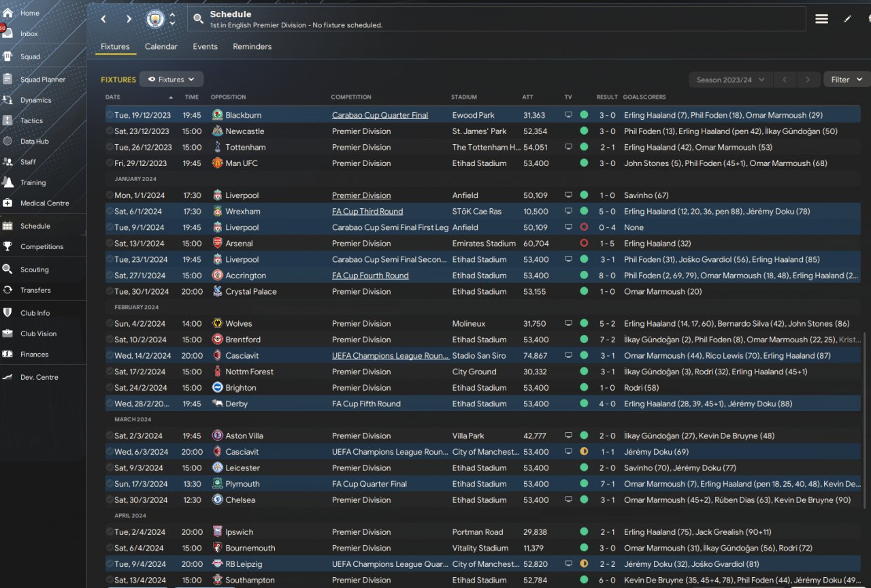Open the Scouting section
Viewport: 871px width, 588px height.
tap(34, 269)
